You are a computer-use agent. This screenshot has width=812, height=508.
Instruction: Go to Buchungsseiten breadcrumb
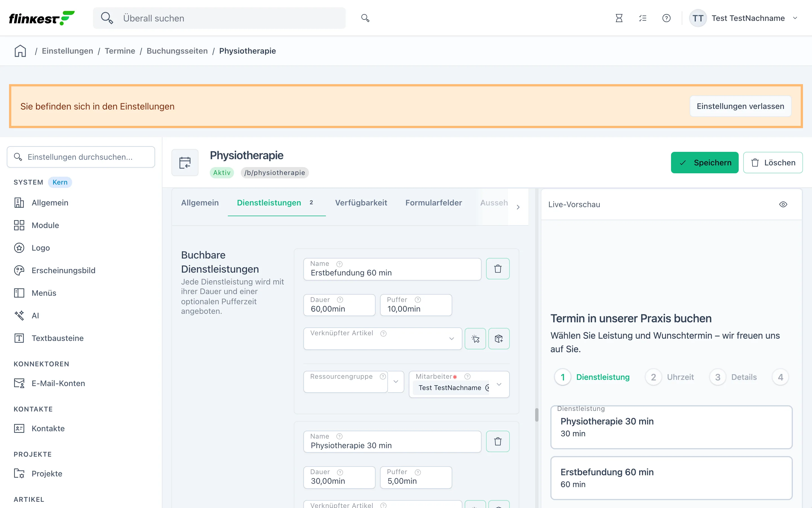tap(177, 51)
